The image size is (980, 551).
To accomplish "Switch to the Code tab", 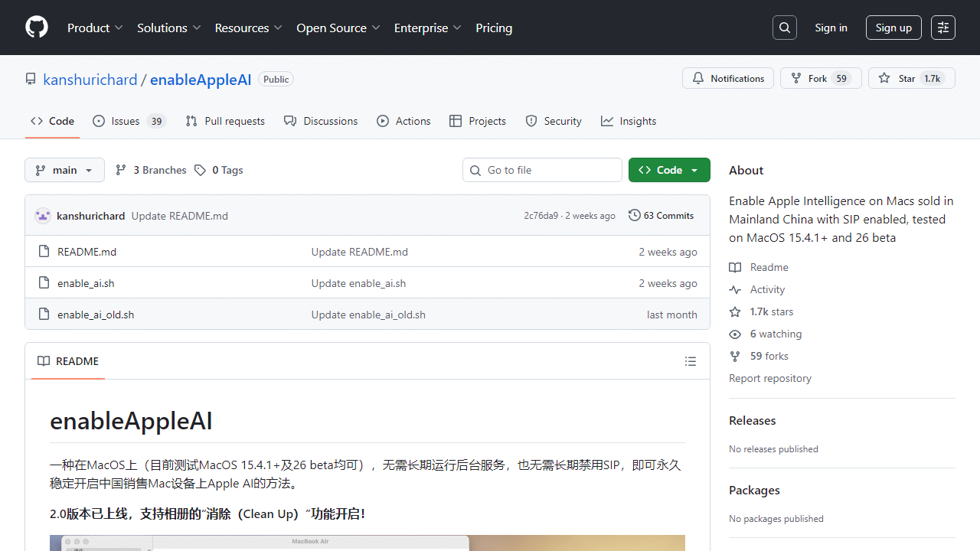I will pyautogui.click(x=52, y=121).
